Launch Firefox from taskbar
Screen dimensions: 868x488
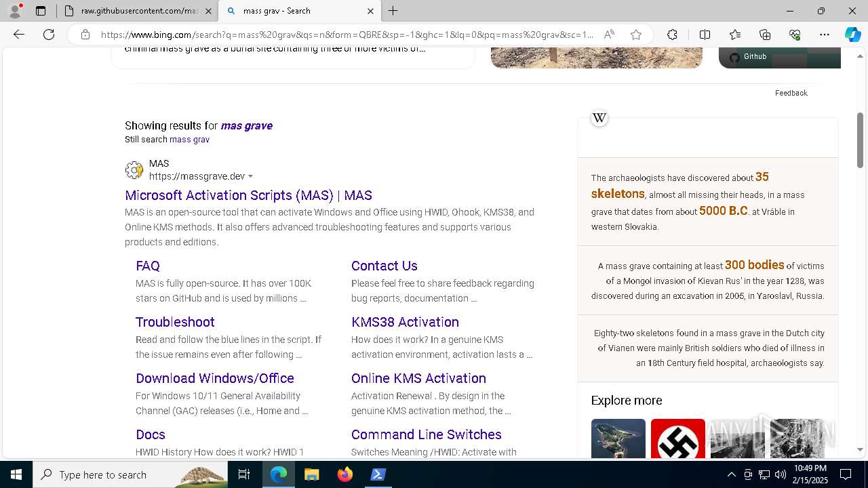[x=344, y=474]
